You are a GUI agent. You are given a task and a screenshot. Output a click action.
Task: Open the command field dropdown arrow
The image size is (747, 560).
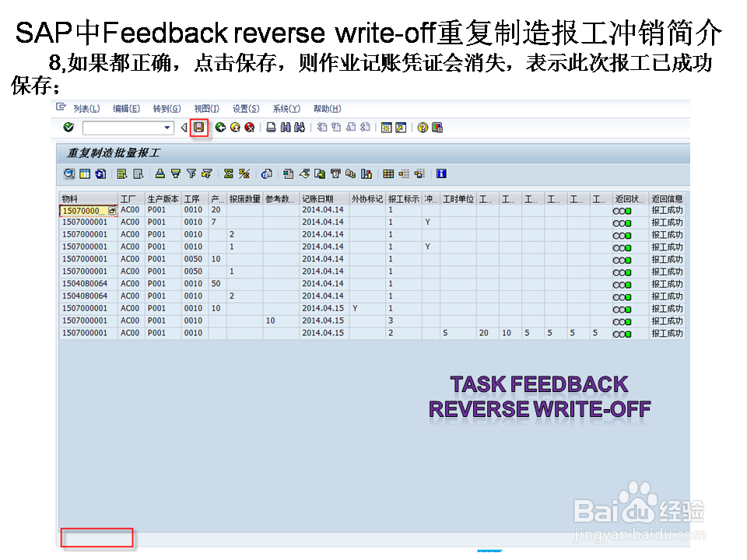click(167, 128)
